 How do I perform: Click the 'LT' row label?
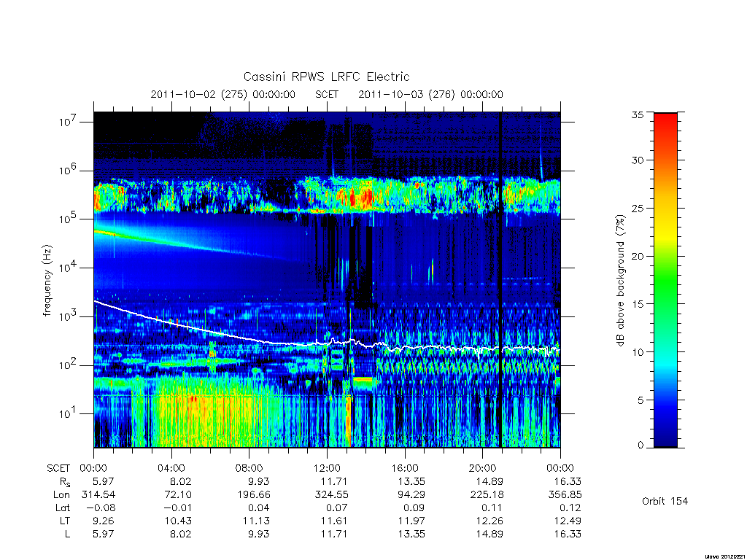point(65,521)
